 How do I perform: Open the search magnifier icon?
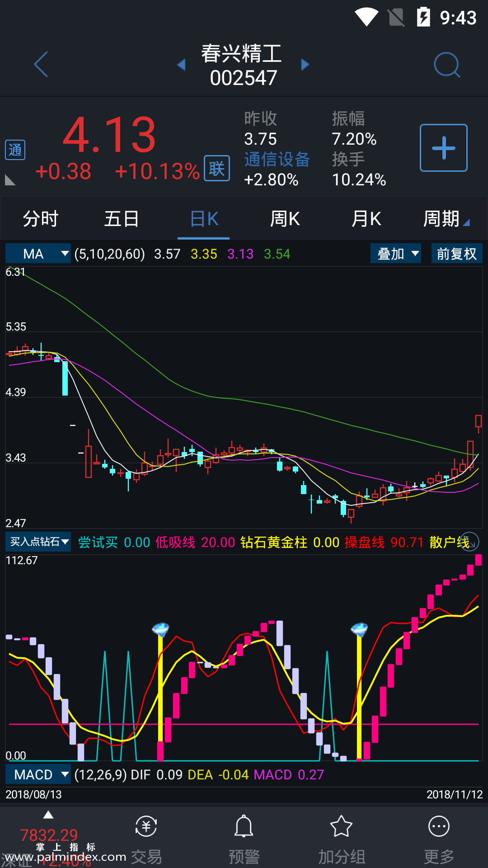pyautogui.click(x=447, y=65)
